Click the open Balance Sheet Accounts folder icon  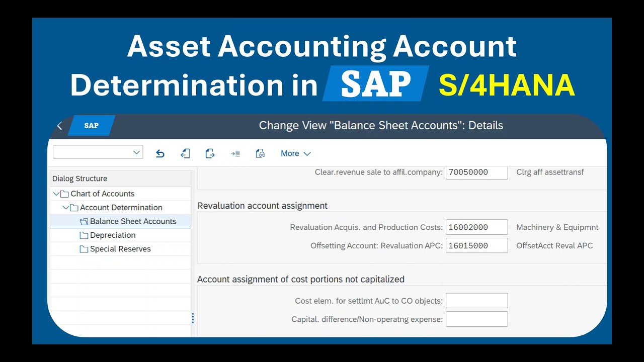[x=84, y=221]
